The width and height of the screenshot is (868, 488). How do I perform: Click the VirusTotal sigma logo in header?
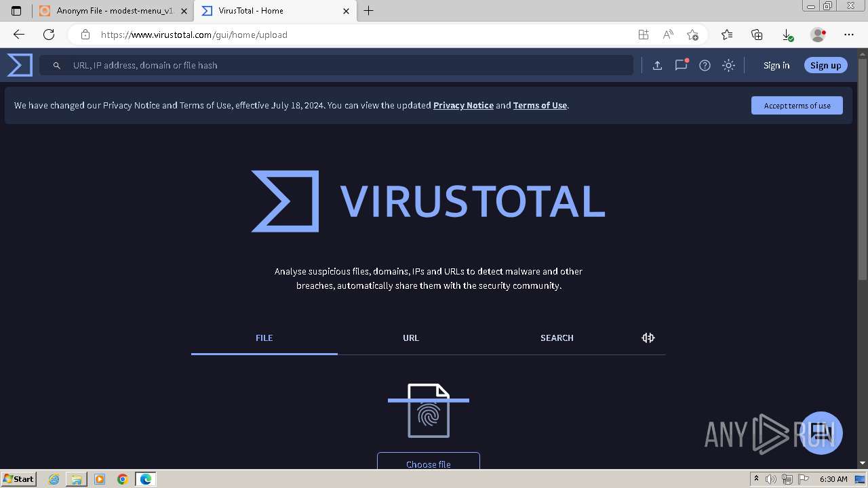pyautogui.click(x=20, y=65)
